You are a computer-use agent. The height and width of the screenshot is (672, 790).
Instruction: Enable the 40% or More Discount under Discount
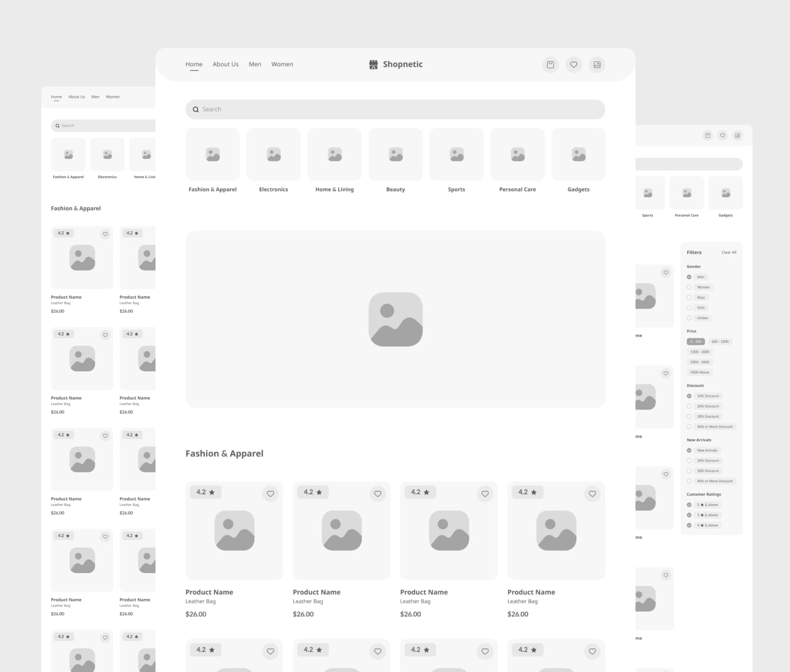pyautogui.click(x=689, y=427)
